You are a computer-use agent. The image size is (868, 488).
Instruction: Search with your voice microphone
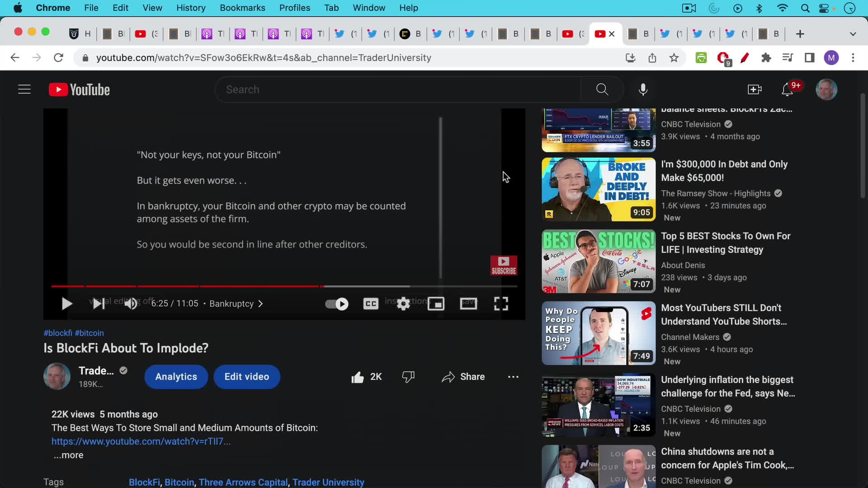point(643,89)
